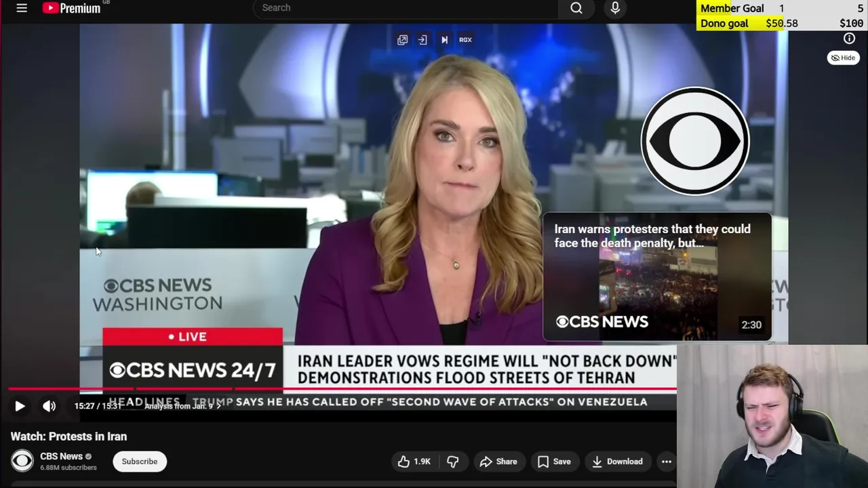Click the 15:27 / 15:31 time display

pos(97,406)
